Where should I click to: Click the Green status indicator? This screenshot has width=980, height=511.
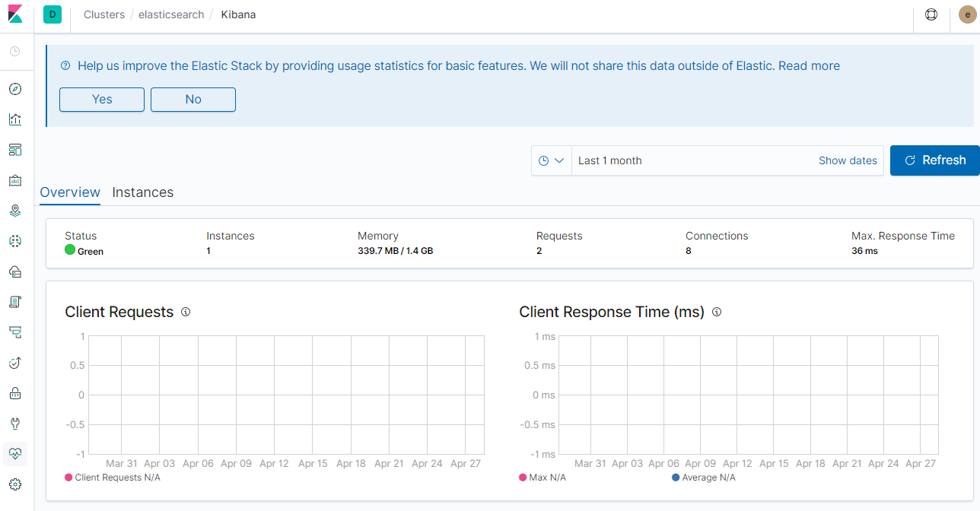click(84, 250)
